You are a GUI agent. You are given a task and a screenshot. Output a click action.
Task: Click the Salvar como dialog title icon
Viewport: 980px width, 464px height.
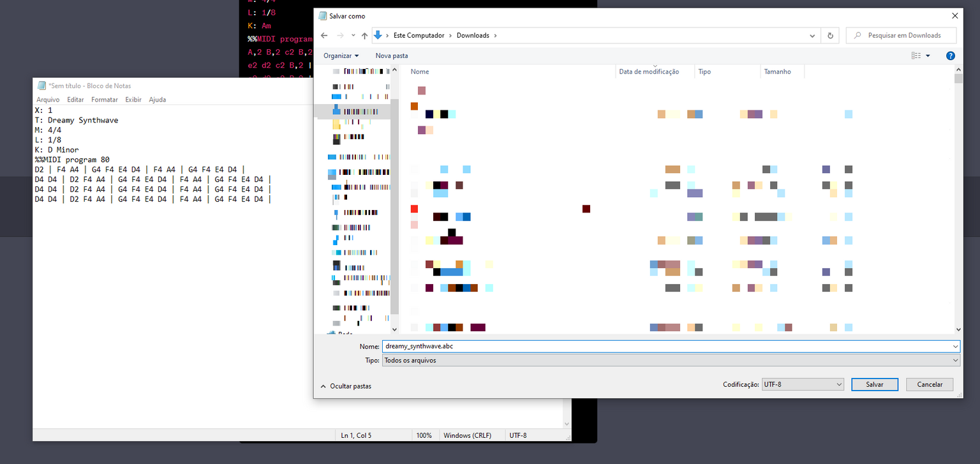[x=322, y=16]
